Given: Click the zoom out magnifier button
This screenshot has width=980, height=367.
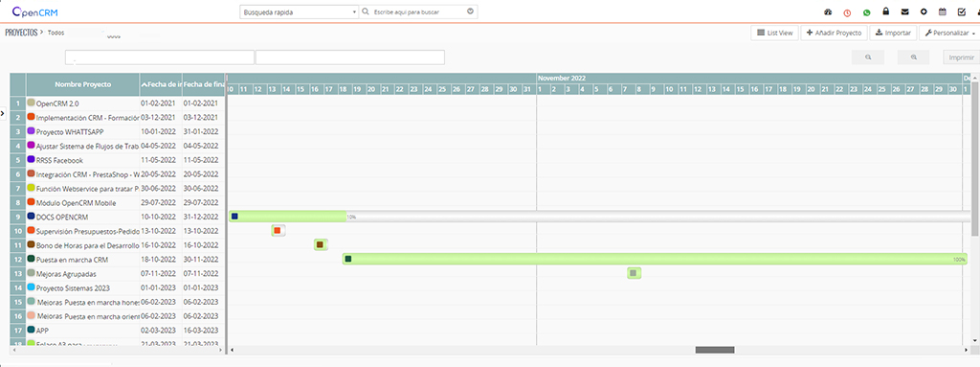Looking at the screenshot, I should coord(868,57).
